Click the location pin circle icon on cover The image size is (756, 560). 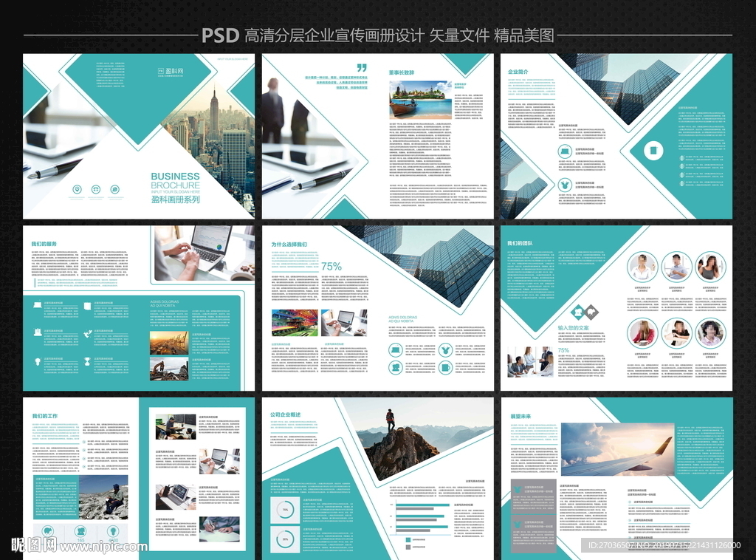click(77, 190)
